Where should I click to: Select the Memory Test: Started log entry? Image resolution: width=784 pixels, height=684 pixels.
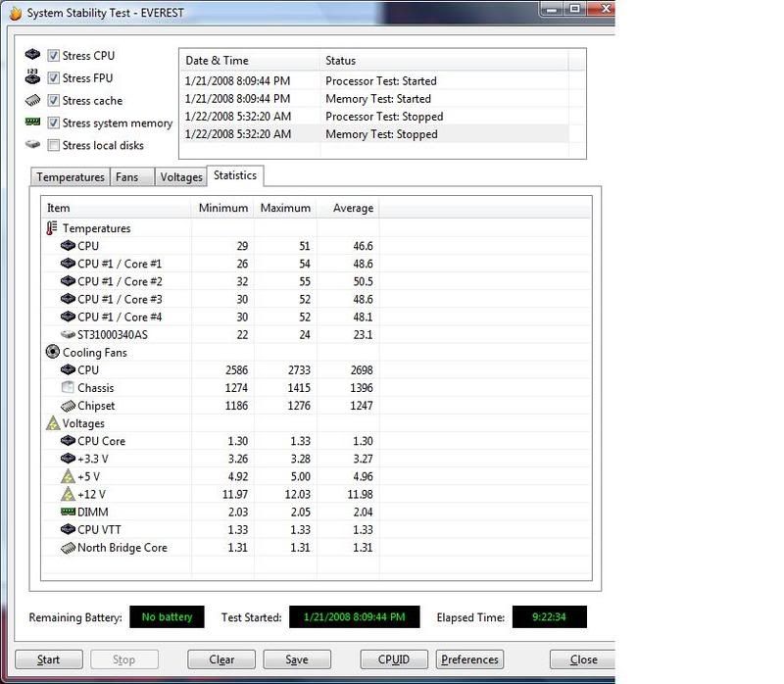pos(374,99)
